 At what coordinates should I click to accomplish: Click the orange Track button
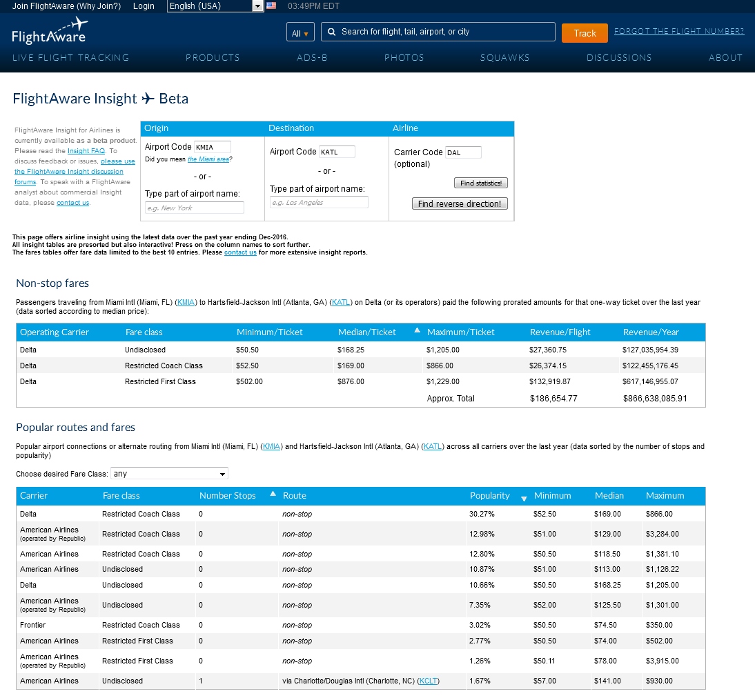(584, 32)
